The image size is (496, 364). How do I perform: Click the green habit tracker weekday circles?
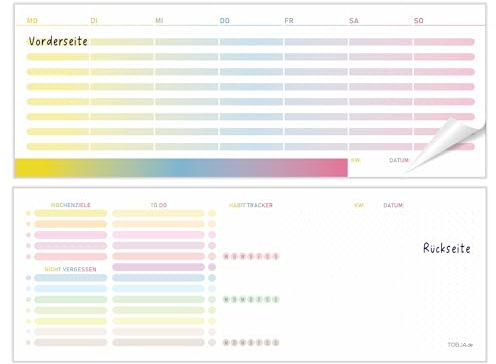(251, 299)
